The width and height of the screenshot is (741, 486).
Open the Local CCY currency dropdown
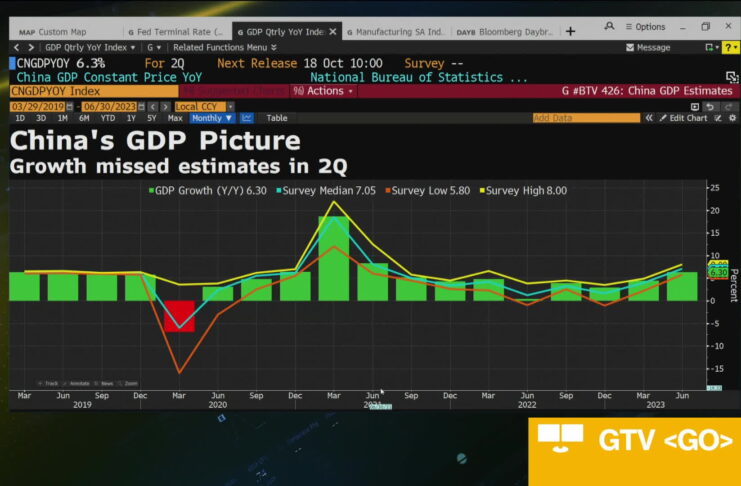203,106
